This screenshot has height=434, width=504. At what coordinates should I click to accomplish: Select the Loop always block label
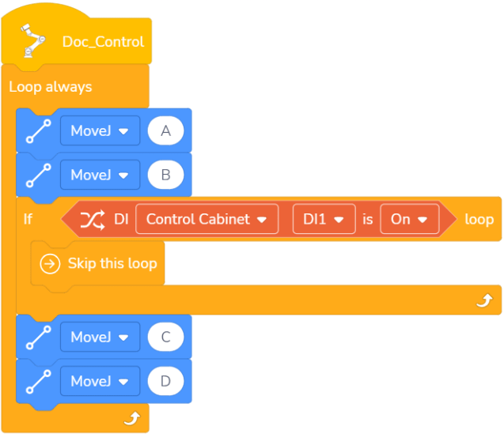[51, 86]
